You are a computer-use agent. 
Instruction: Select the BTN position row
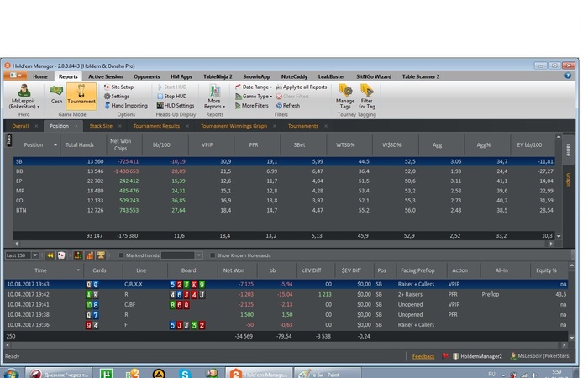tap(284, 210)
